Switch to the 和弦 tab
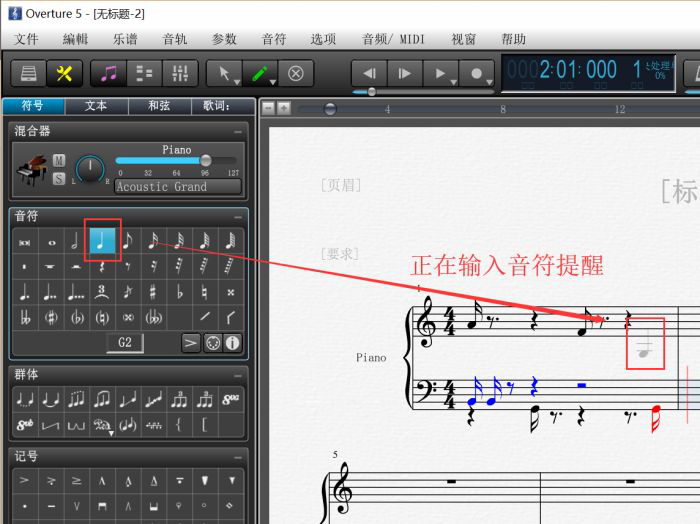 click(x=159, y=106)
